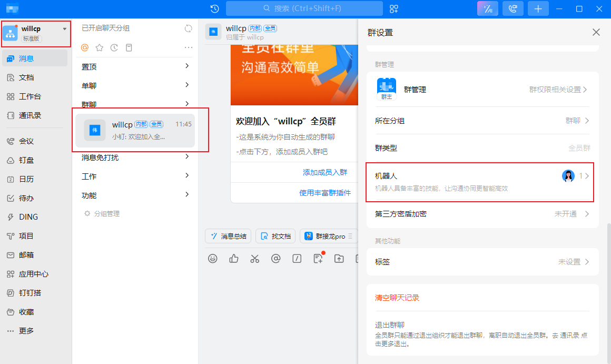Show 更多 sidebar options
611x364 pixels.
35,331
